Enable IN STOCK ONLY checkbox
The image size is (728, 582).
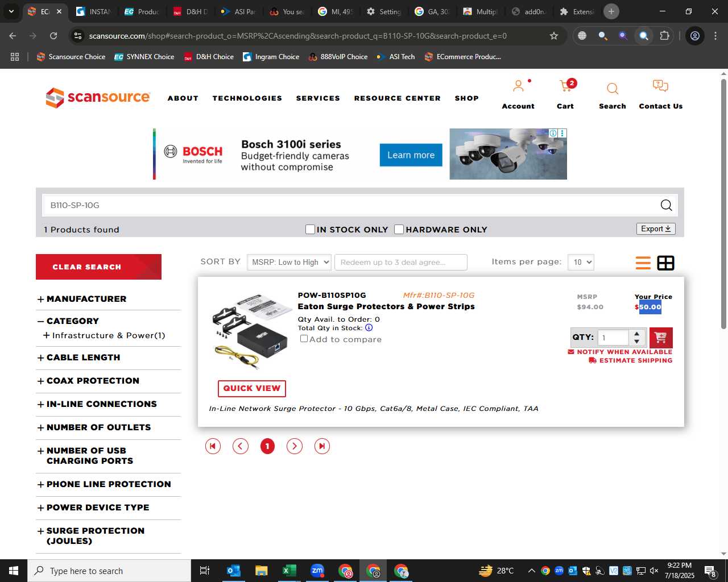[x=310, y=229]
